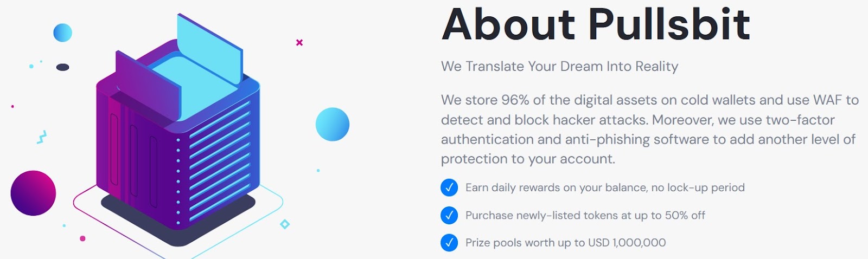
Task: Click the dark oval shape
Action: click(x=63, y=67)
